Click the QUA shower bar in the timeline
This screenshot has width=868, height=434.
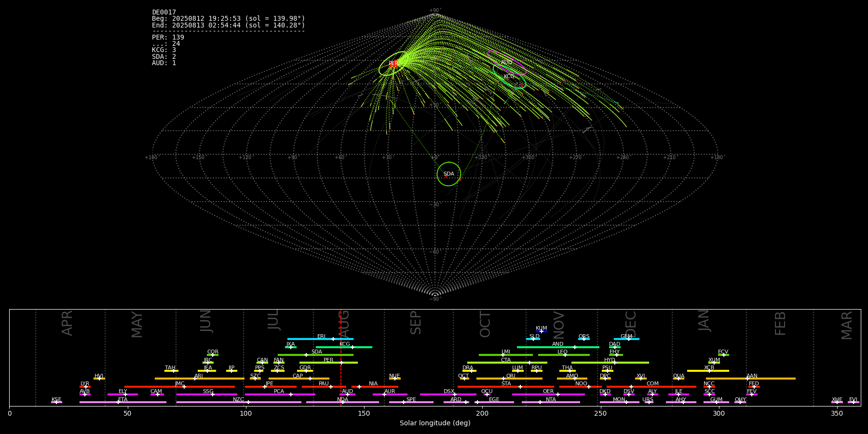point(678,379)
